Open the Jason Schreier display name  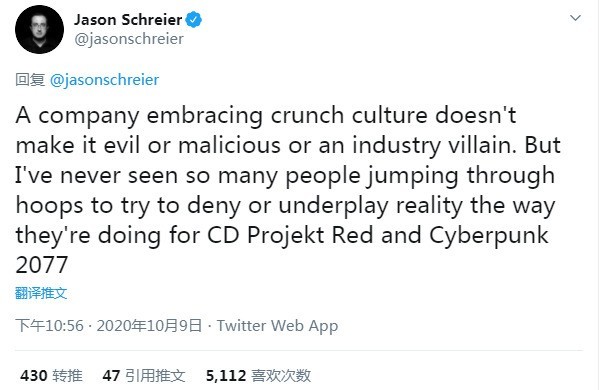click(x=128, y=20)
